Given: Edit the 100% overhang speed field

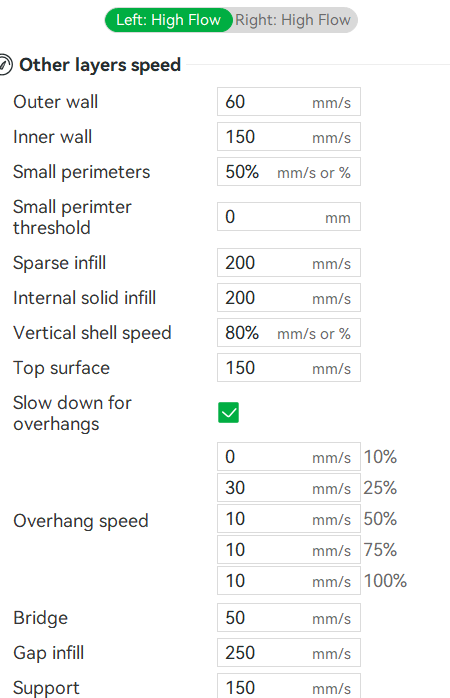Looking at the screenshot, I should click(x=289, y=580).
